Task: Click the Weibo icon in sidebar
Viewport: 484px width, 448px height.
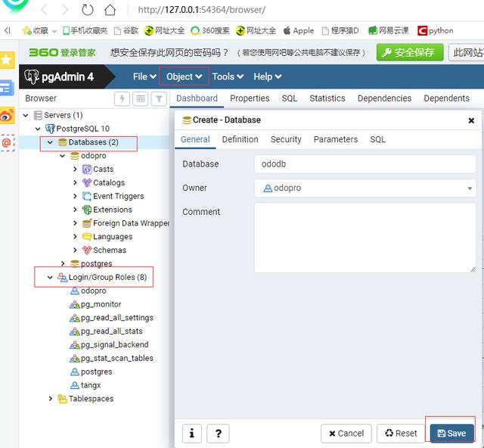Action: 7,115
